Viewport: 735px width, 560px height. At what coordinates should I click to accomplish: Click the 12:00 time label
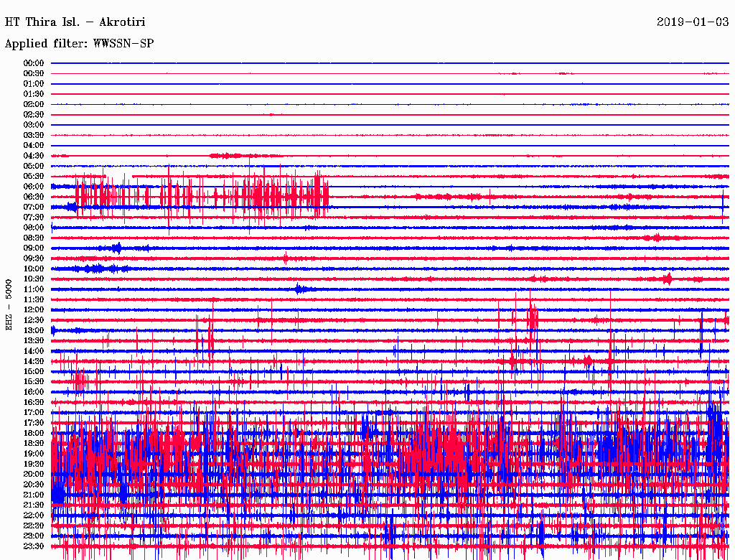pos(34,309)
